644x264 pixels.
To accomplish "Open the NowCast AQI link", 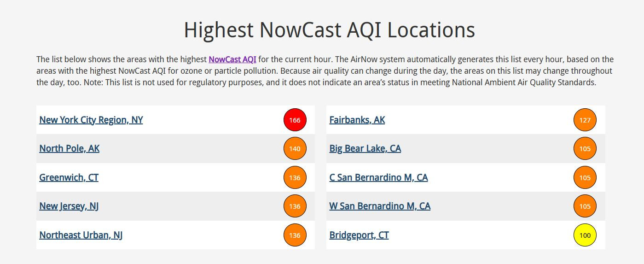I will (x=232, y=59).
